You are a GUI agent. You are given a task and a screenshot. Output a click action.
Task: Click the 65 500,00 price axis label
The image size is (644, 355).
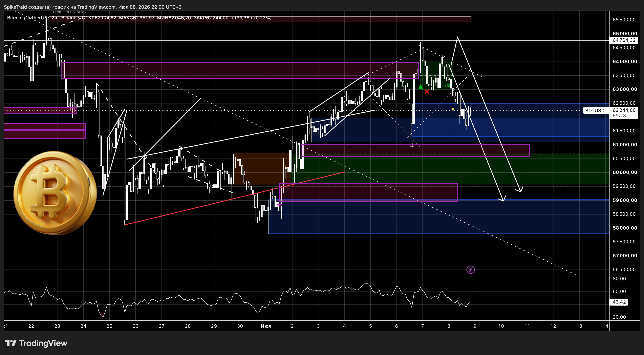click(x=624, y=20)
